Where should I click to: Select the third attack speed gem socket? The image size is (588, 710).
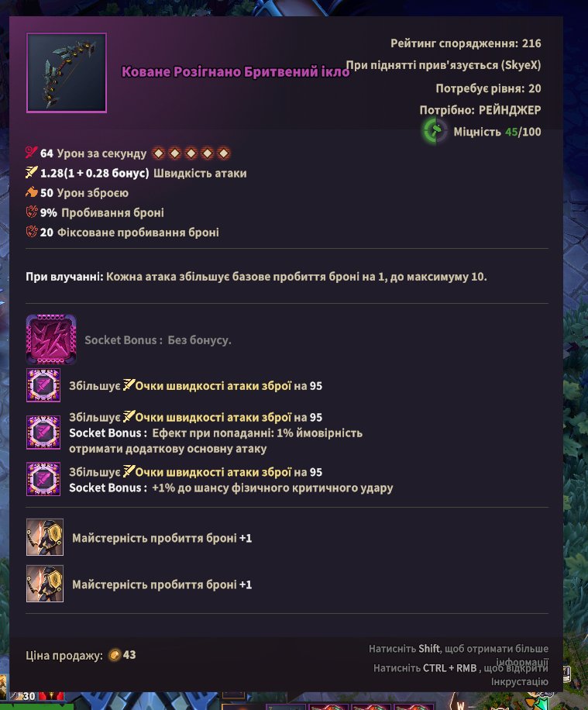point(43,479)
